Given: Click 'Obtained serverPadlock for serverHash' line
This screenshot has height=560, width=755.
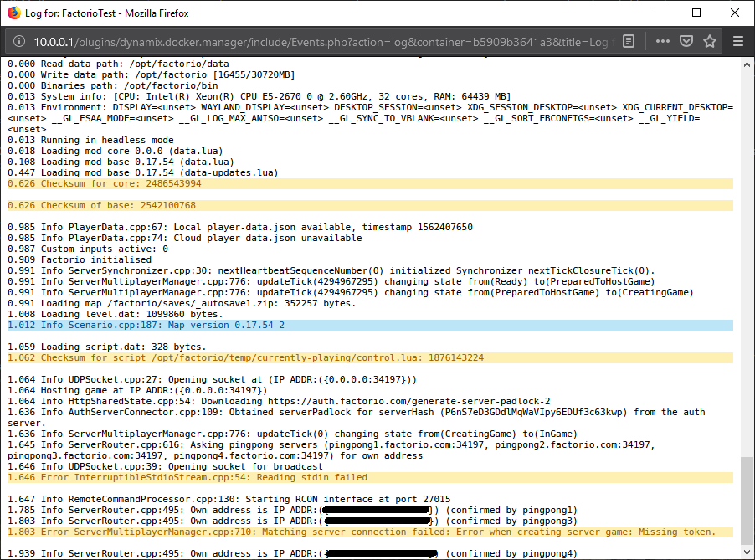Looking at the screenshot, I should pyautogui.click(x=357, y=418).
